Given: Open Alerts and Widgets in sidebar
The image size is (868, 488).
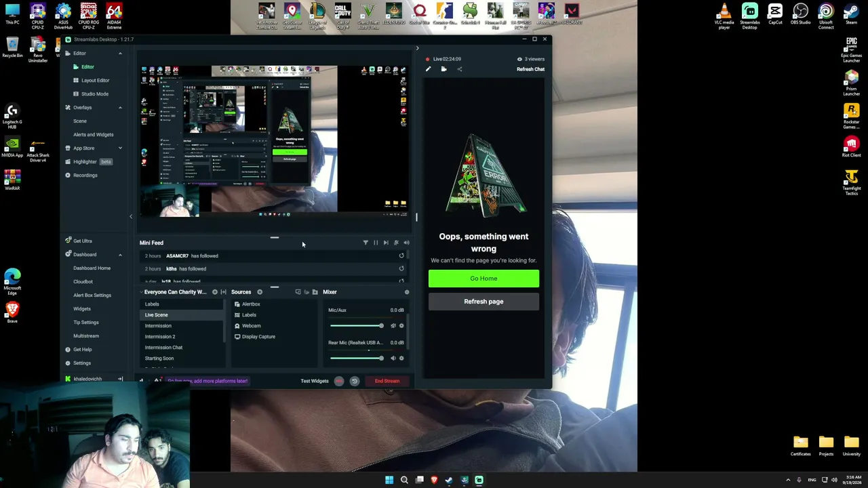Looking at the screenshot, I should click(x=93, y=134).
